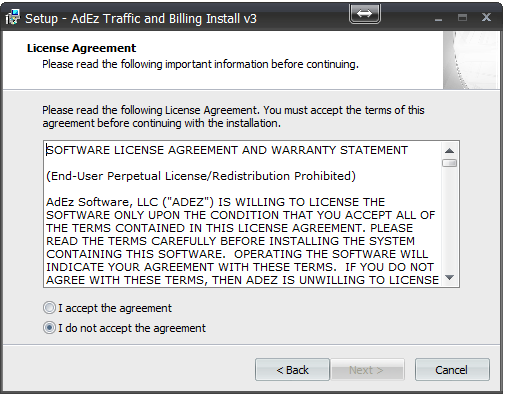Select "I accept the agreement" radio button
505x396 pixels.
click(49, 308)
